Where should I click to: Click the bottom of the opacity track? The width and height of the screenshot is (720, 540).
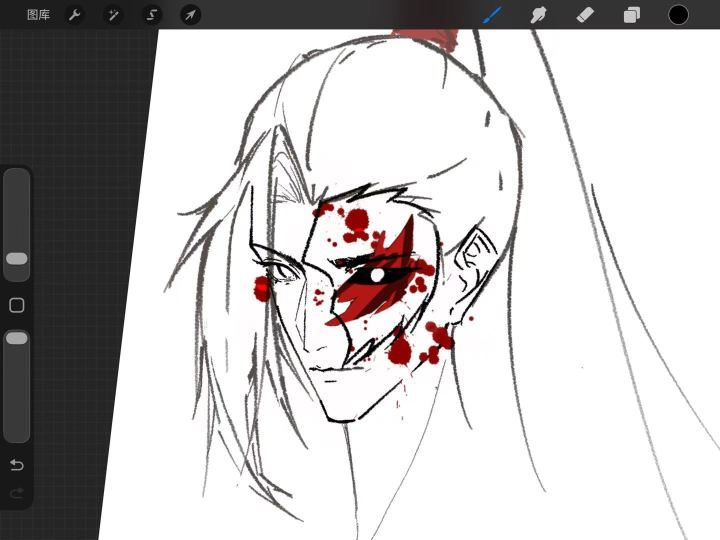pyautogui.click(x=17, y=436)
